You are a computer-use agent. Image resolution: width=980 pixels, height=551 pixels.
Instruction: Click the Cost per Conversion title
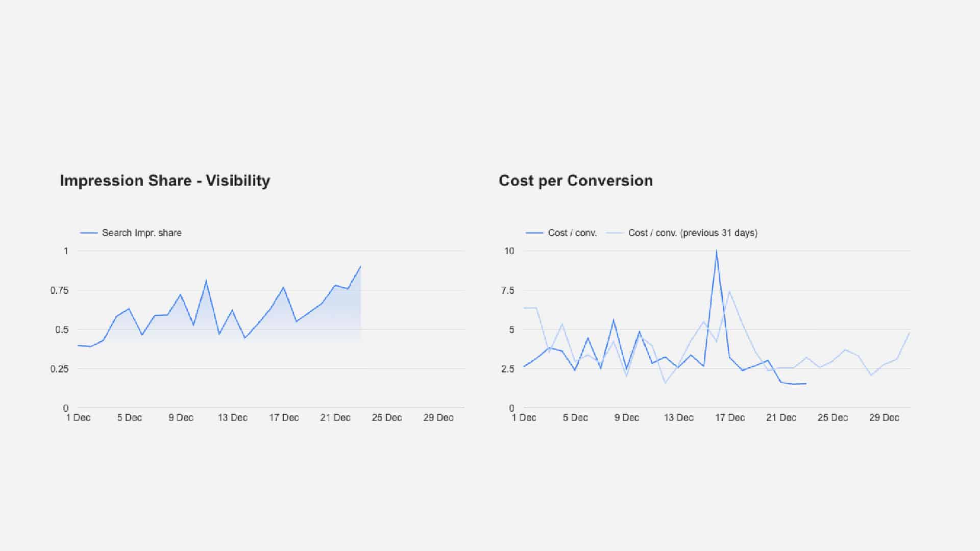tap(575, 181)
